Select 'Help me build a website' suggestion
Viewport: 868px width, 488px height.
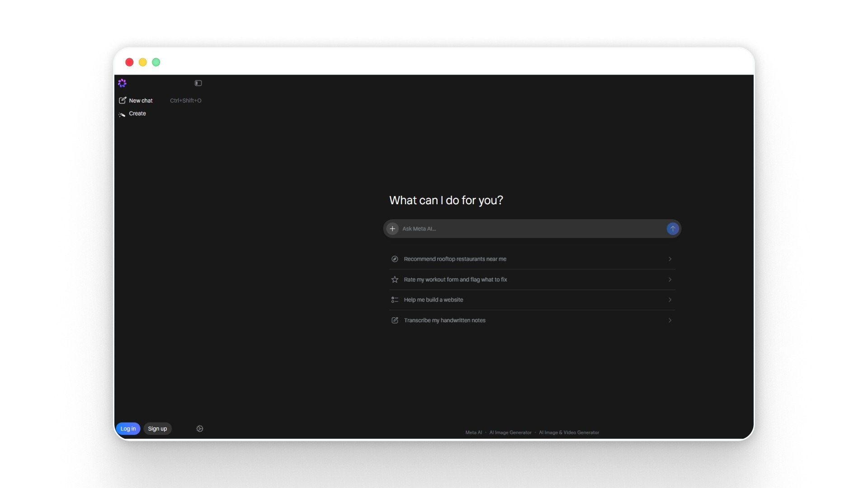tap(532, 300)
